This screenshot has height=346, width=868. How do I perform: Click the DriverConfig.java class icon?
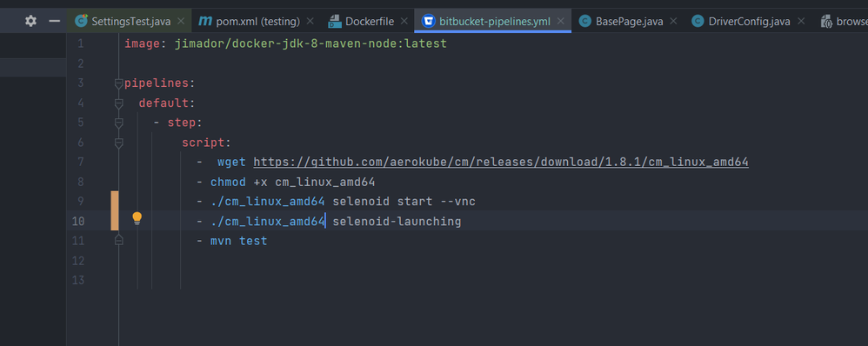pyautogui.click(x=698, y=21)
